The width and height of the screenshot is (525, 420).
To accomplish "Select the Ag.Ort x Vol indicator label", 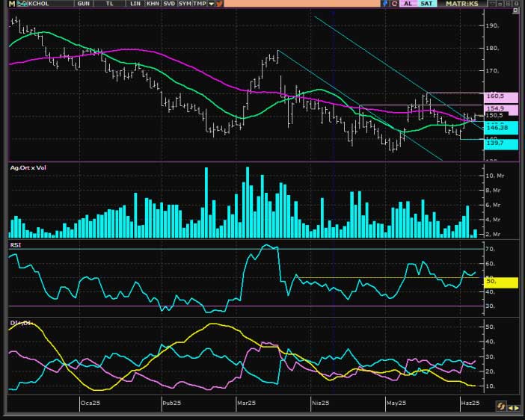I will (28, 167).
